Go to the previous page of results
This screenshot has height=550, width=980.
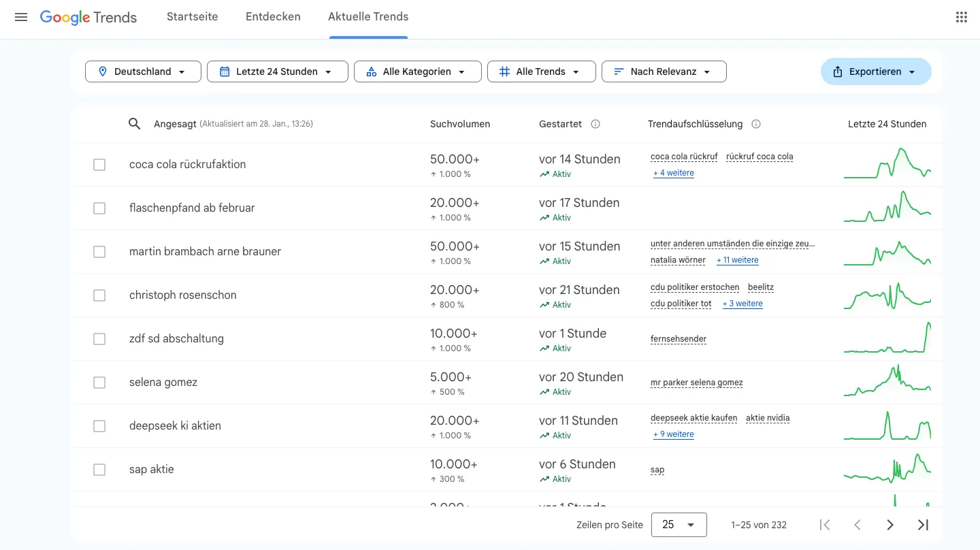pyautogui.click(x=857, y=525)
